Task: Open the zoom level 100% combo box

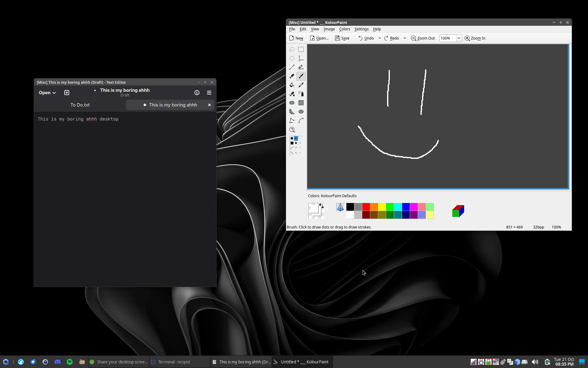Action: pyautogui.click(x=458, y=38)
